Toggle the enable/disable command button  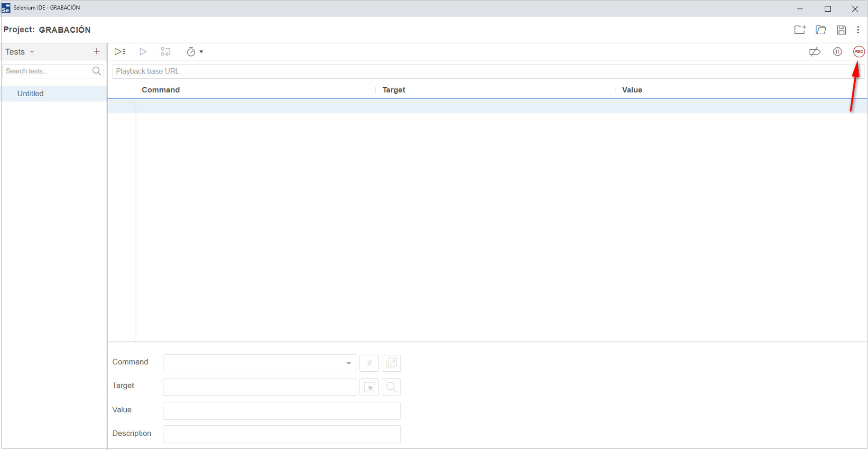tap(369, 363)
